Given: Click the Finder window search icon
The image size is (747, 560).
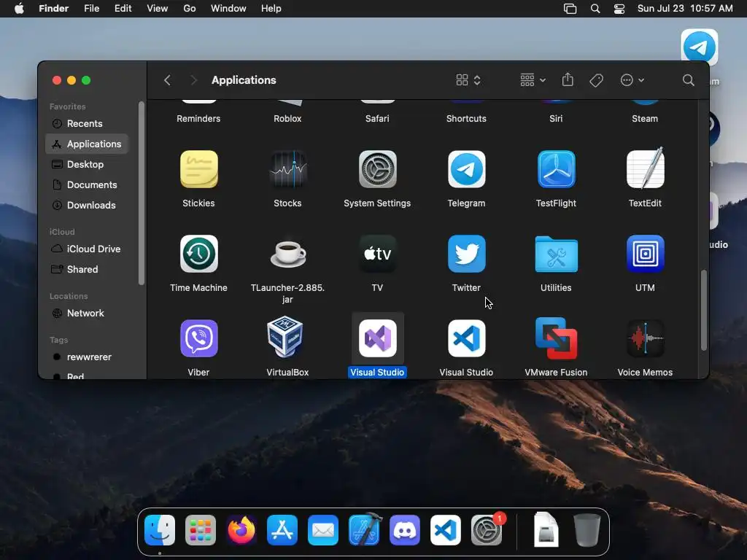Looking at the screenshot, I should tap(689, 80).
